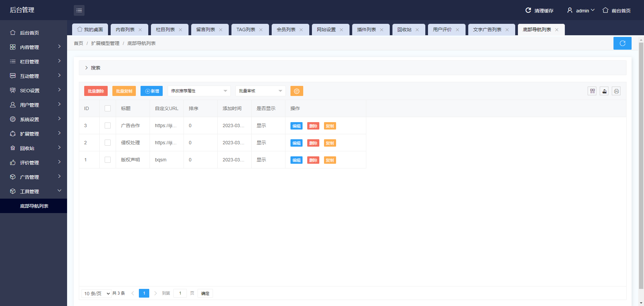644x306 pixels.
Task: Close the 文字广告列表 tab
Action: [x=507, y=30]
